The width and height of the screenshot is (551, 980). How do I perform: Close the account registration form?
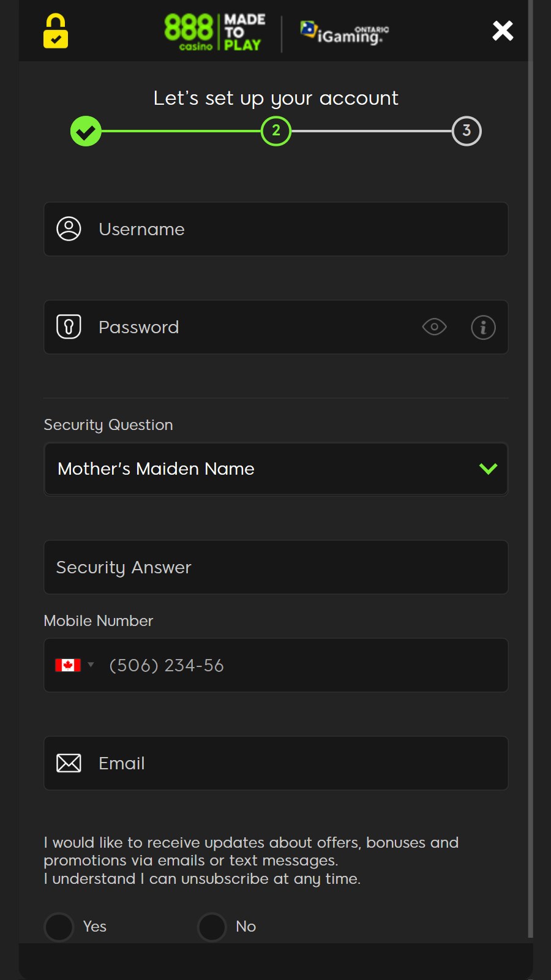point(503,31)
